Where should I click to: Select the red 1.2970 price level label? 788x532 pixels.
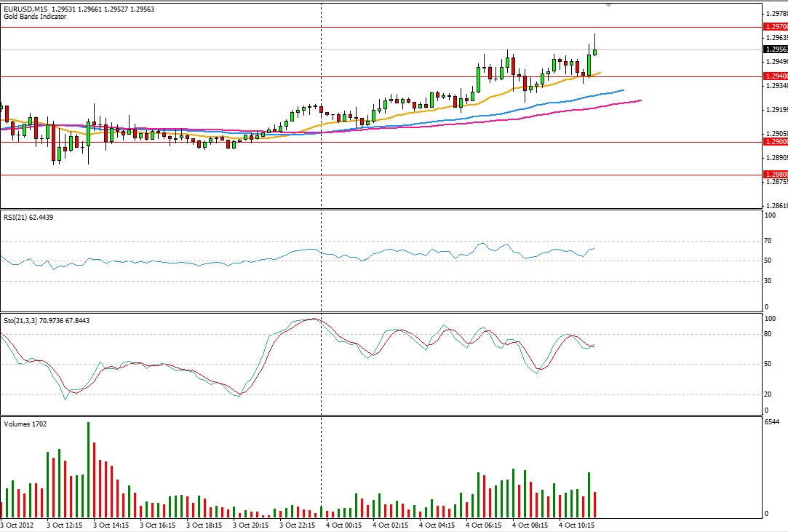(773, 27)
